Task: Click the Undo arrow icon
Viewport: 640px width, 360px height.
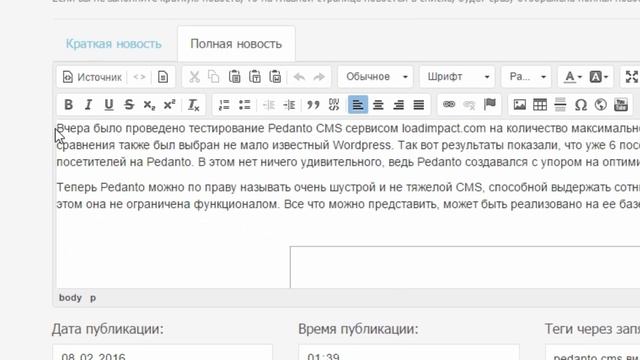Action: 299,77
